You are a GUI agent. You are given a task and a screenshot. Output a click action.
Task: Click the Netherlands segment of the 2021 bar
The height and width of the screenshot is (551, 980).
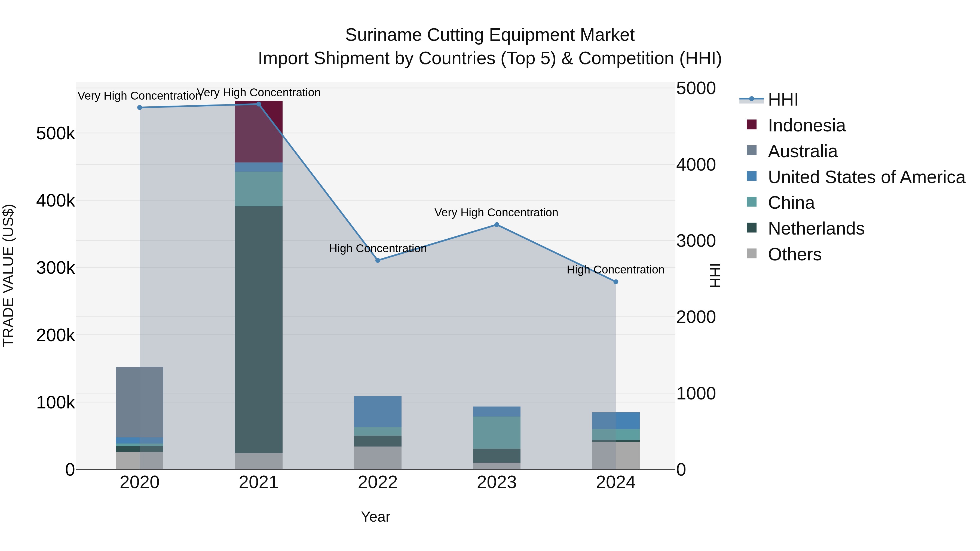click(x=259, y=330)
